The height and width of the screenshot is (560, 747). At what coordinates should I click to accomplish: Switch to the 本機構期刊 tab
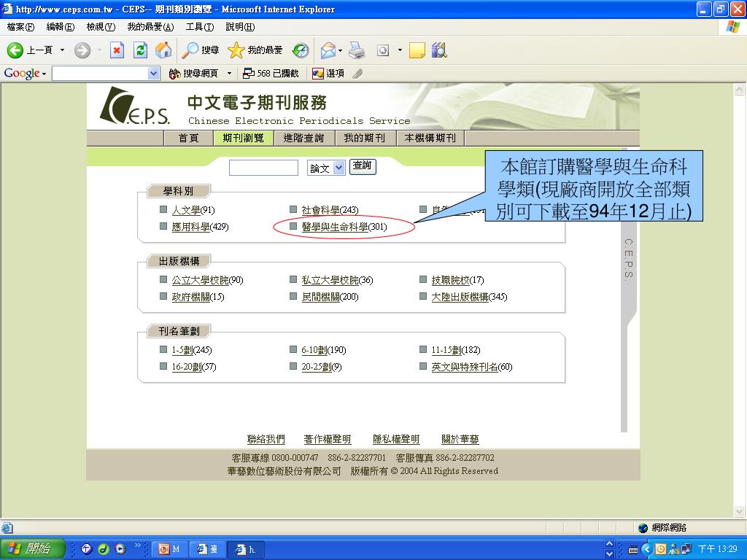pyautogui.click(x=430, y=138)
